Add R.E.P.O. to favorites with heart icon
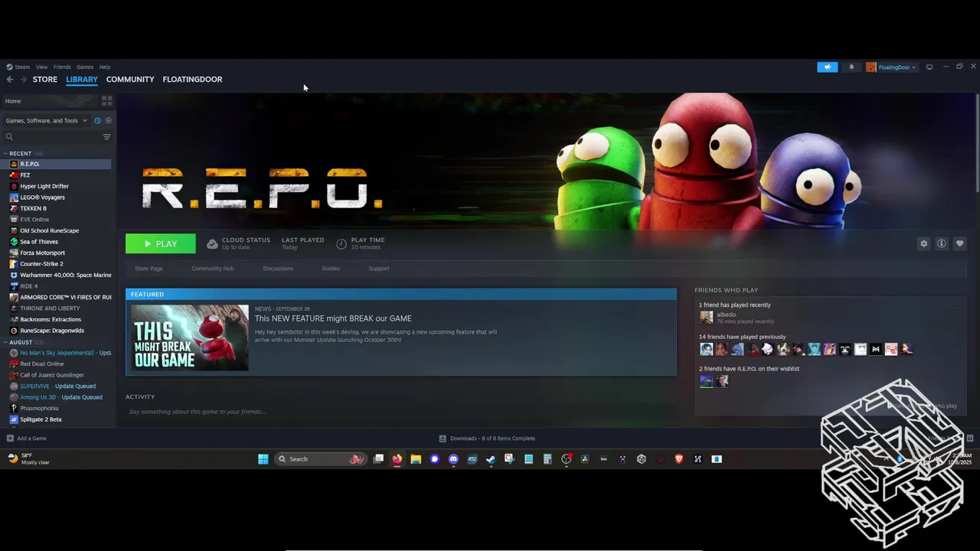 tap(959, 243)
